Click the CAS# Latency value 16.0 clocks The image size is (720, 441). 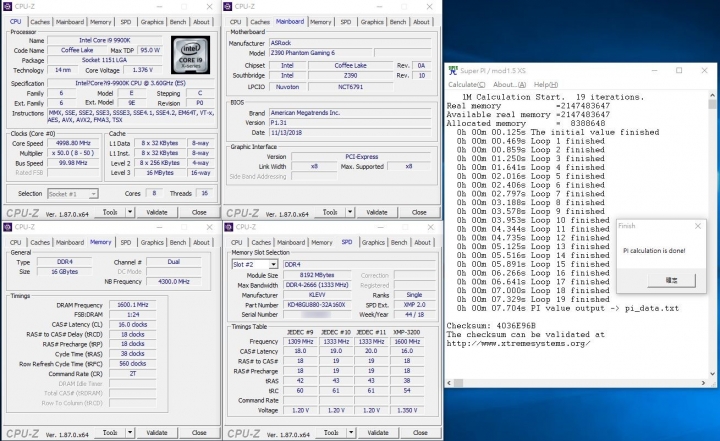pos(132,325)
